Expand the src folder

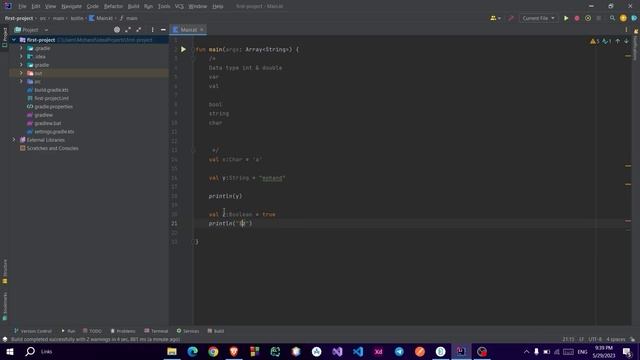pyautogui.click(x=21, y=82)
